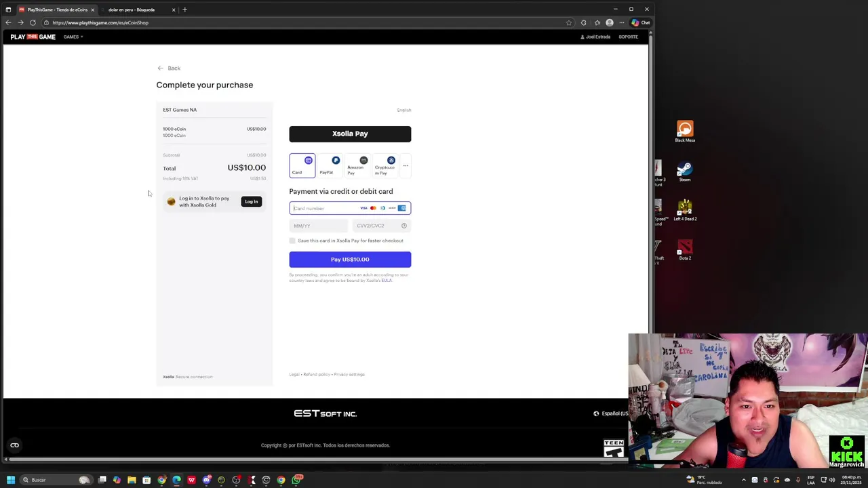868x488 pixels.
Task: Open a new browser tab
Action: 184,9
